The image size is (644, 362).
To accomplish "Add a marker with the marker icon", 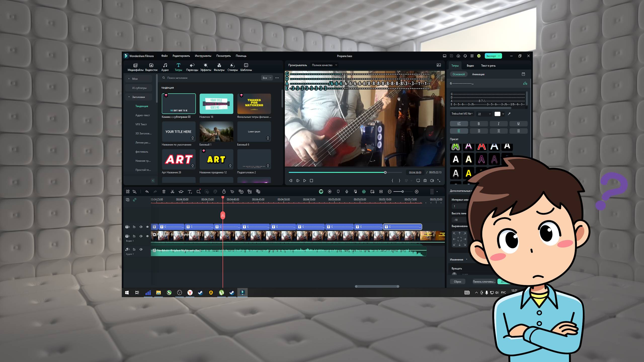I will tap(338, 192).
